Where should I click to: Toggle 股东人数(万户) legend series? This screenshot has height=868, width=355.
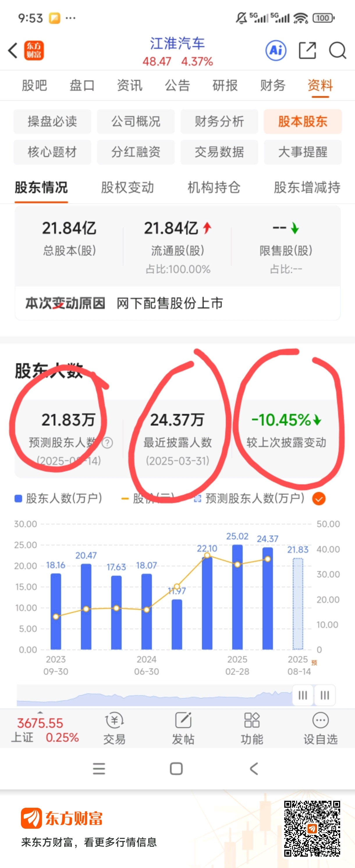pyautogui.click(x=58, y=498)
